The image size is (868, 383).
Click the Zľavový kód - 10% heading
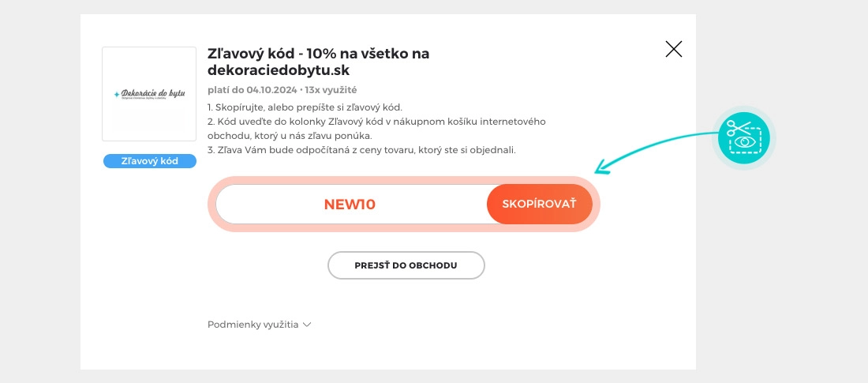(317, 54)
